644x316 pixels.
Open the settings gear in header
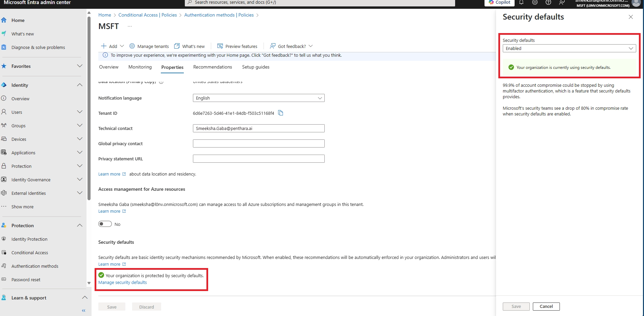(535, 2)
